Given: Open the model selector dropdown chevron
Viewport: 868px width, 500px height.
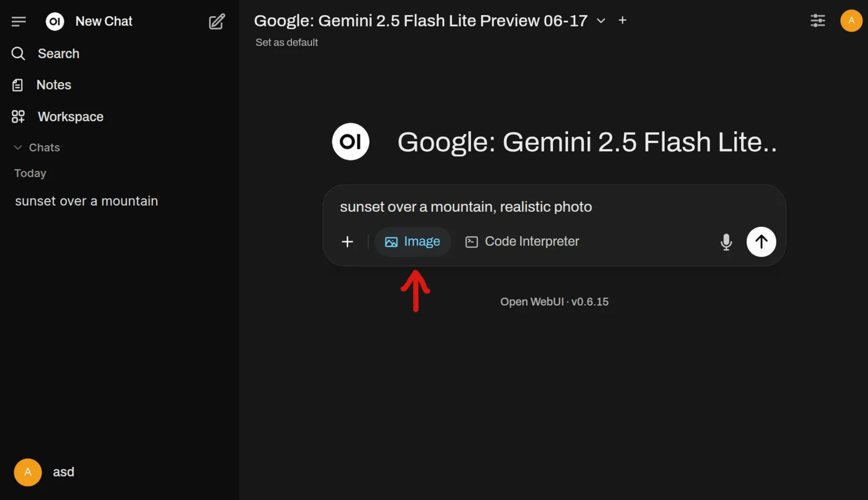Looking at the screenshot, I should point(601,21).
